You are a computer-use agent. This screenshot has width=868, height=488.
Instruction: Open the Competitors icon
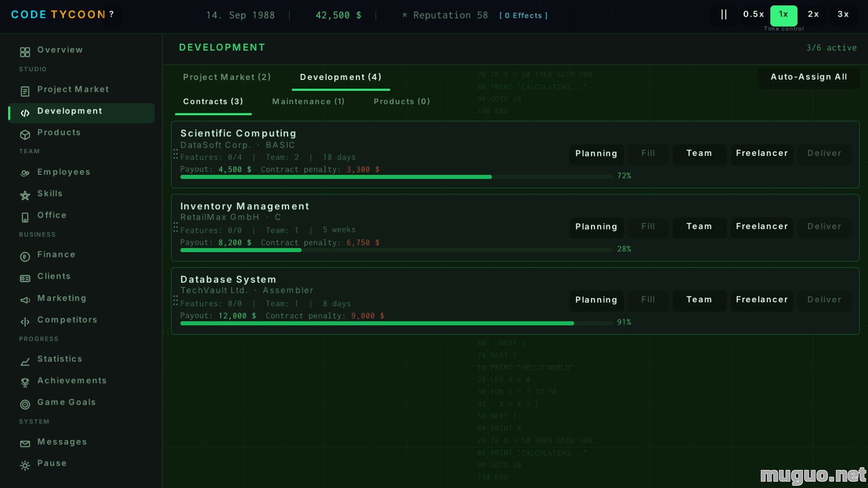(25, 322)
